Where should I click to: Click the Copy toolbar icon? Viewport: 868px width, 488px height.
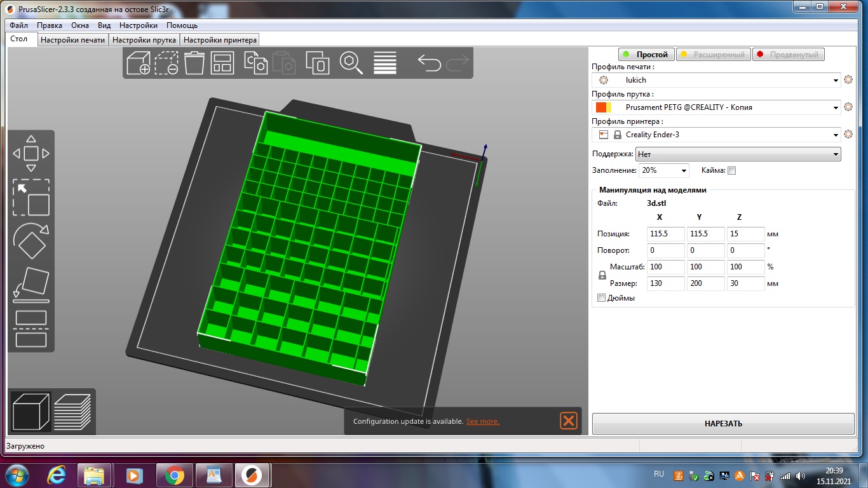click(x=255, y=63)
